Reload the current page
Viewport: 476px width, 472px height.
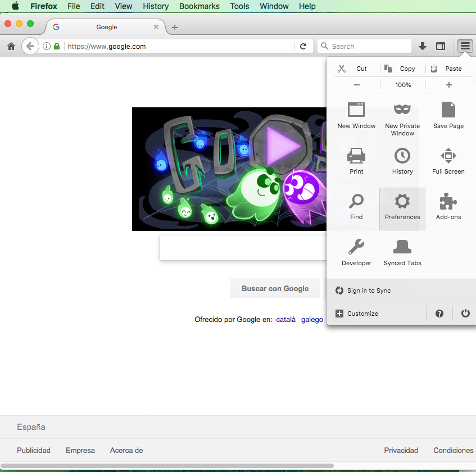(x=303, y=46)
